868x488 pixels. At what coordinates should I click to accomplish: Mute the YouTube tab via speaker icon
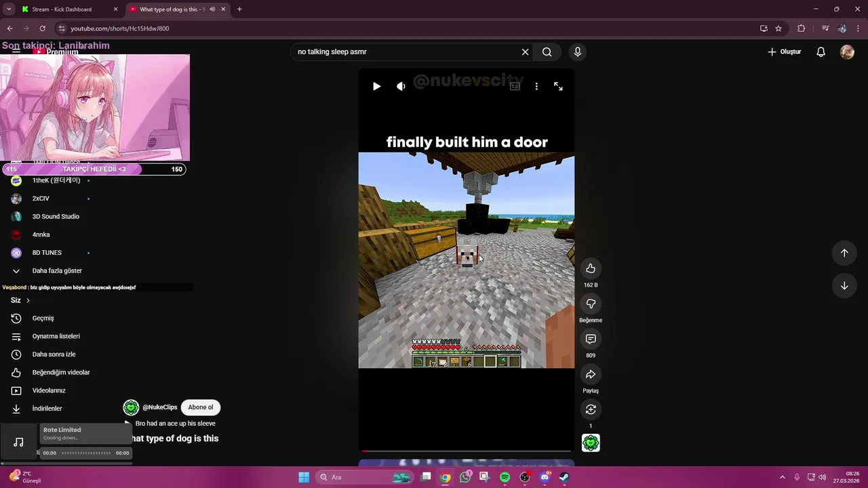212,9
